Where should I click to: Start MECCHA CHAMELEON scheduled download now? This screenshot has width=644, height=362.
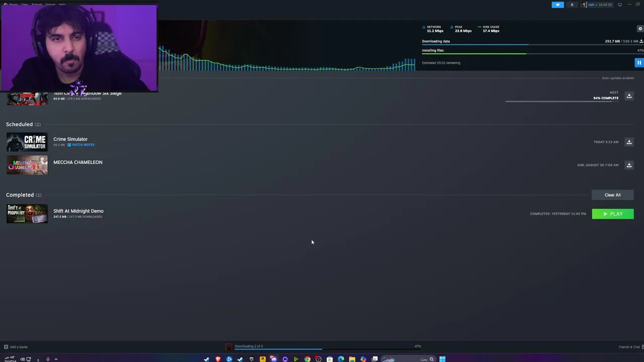(x=629, y=165)
